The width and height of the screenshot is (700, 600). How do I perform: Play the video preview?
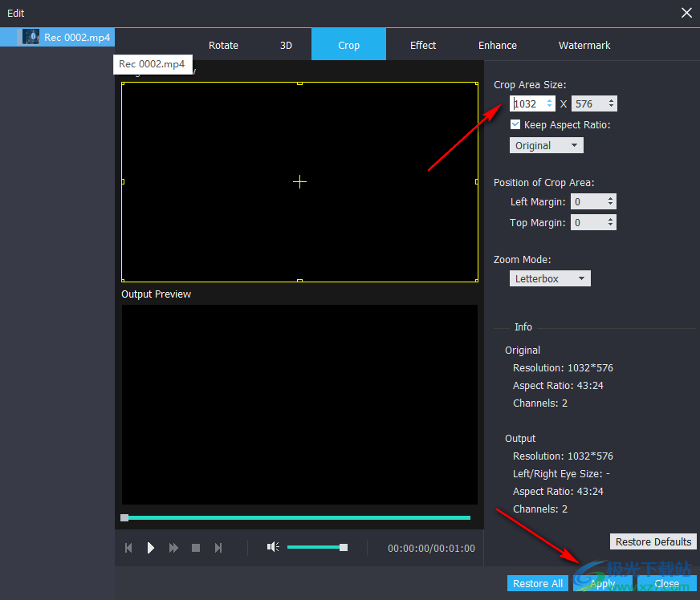click(150, 548)
